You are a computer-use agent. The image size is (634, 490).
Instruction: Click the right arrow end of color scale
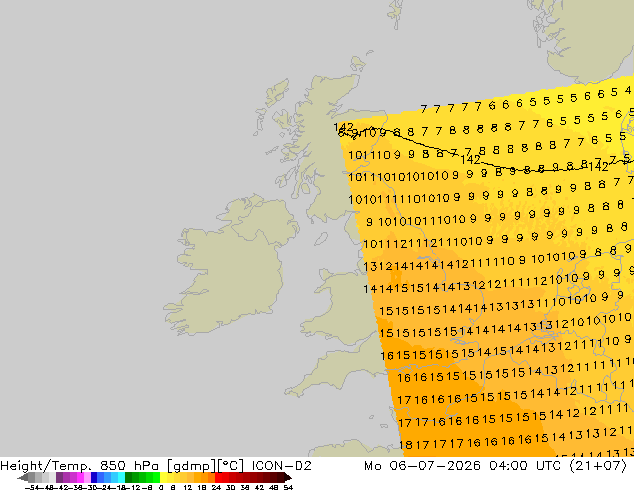(x=288, y=478)
